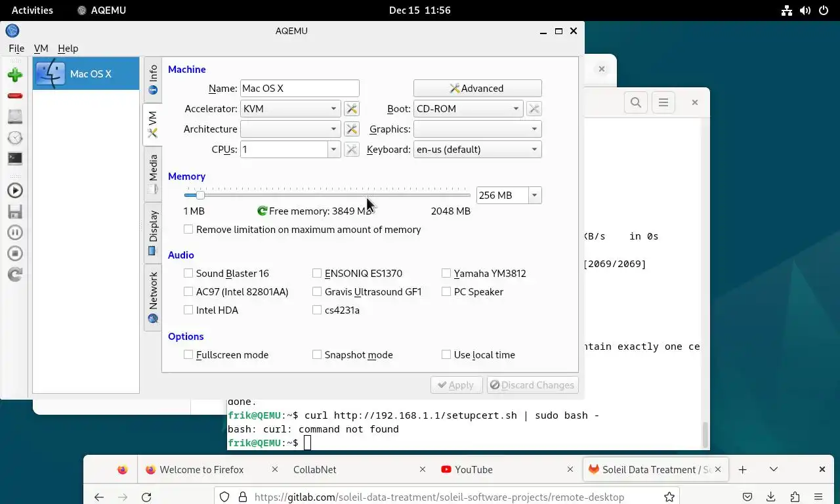Screen dimensions: 840x504
Task: Click the CPUs settings wrench icon
Action: pyautogui.click(x=352, y=150)
